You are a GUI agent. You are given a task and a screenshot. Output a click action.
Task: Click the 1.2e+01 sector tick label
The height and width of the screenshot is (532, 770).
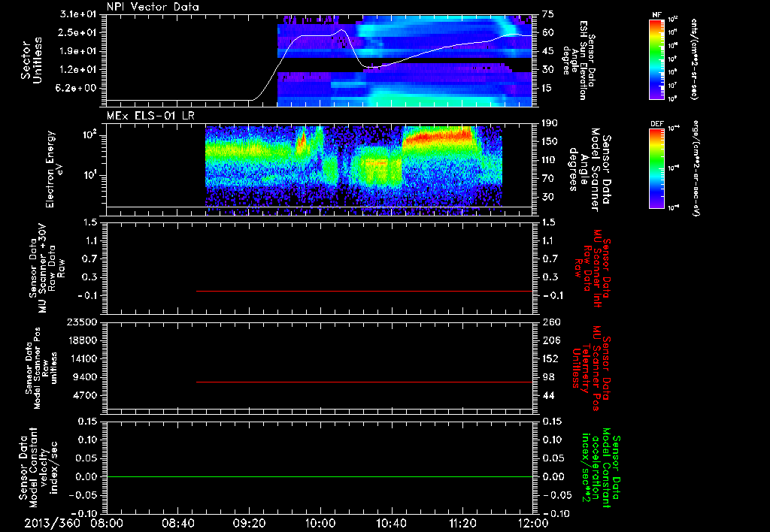[x=78, y=70]
